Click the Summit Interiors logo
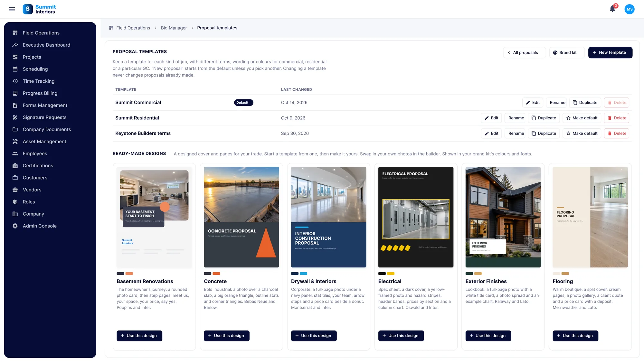Viewport: 644px width, 362px height. (39, 9)
